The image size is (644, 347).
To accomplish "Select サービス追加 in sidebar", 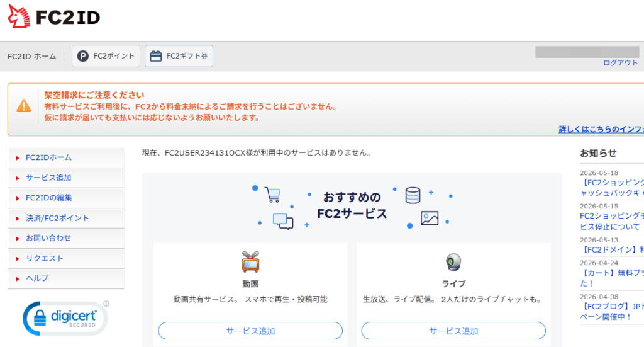I will [65, 178].
